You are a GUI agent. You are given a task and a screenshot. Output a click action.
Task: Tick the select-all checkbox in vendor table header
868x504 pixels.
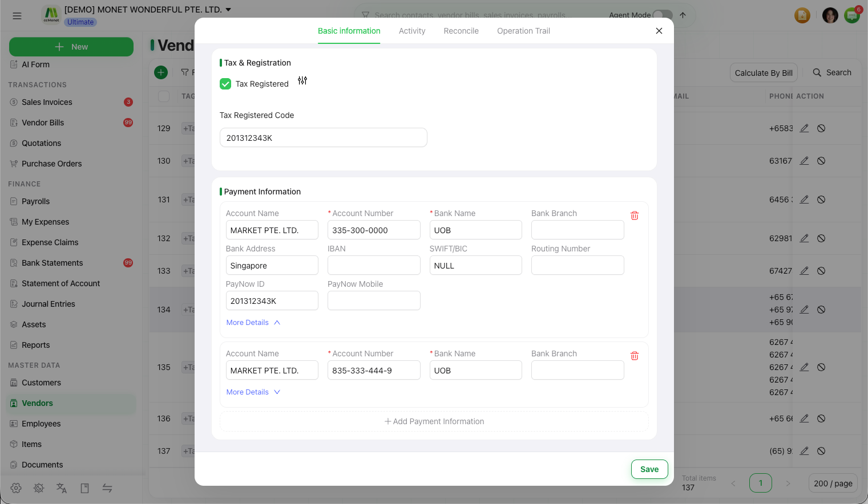tap(164, 96)
